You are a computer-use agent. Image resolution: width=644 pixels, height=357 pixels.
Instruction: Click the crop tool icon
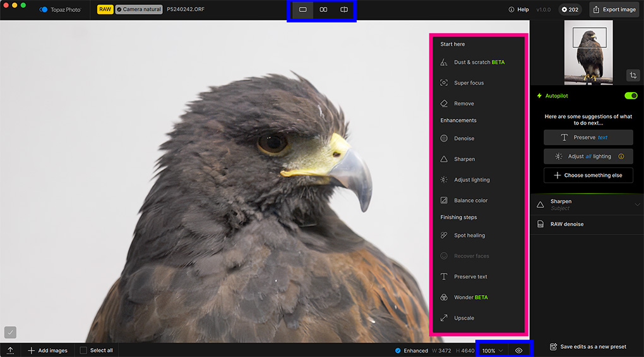tap(633, 75)
